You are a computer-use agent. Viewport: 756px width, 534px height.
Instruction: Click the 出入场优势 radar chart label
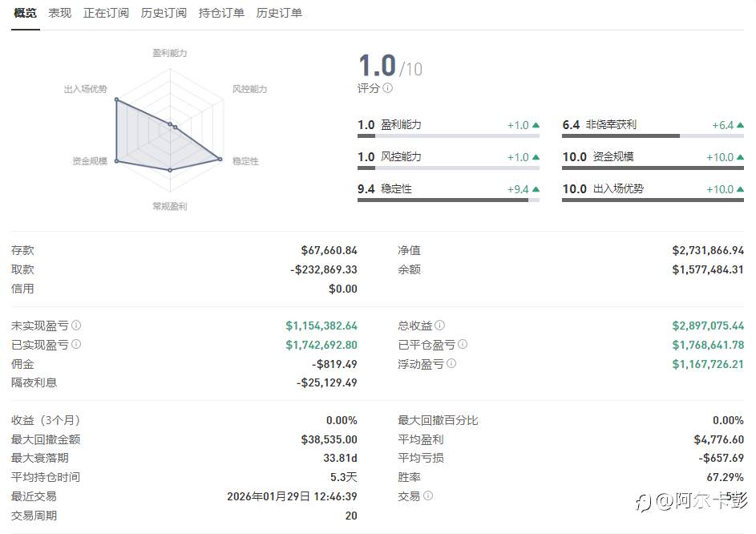pyautogui.click(x=85, y=89)
